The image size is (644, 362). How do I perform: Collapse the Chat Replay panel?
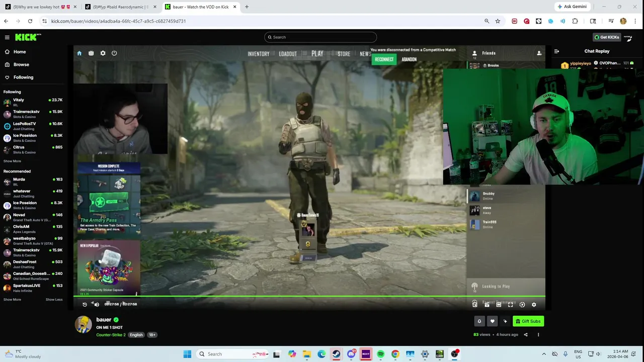point(556,51)
